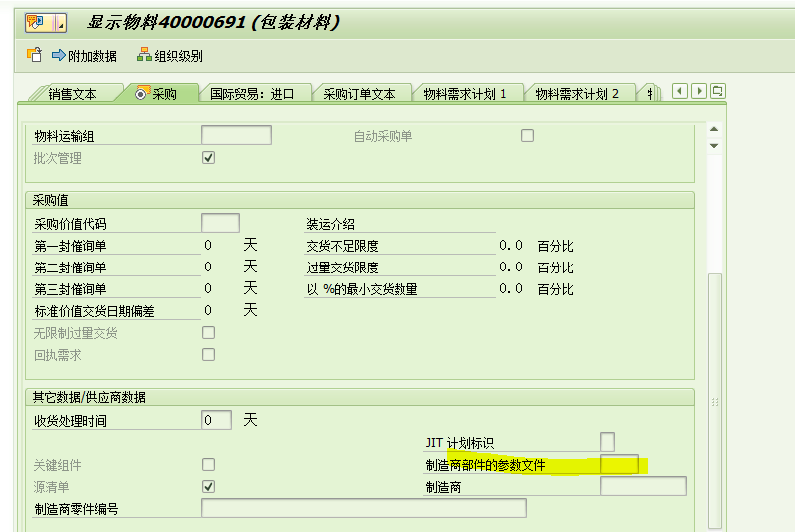Open the tab list icon

[x=717, y=91]
